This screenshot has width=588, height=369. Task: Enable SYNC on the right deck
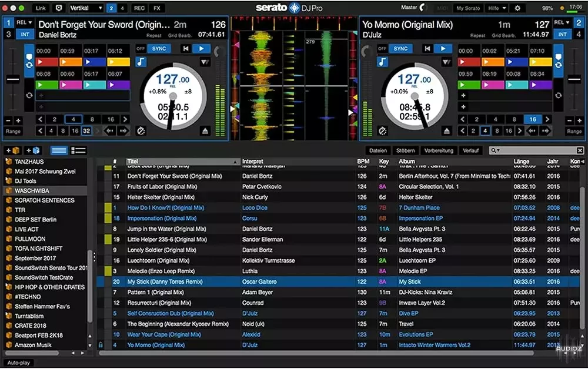(400, 49)
